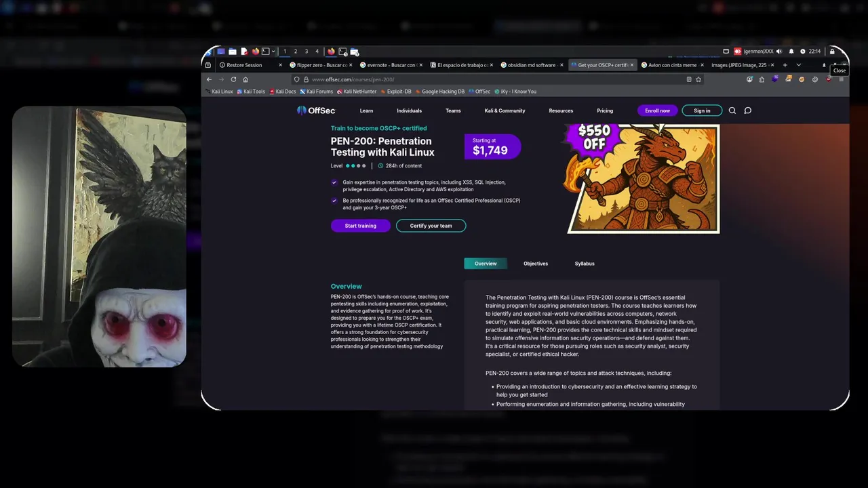Open the browser home page icon
The width and height of the screenshot is (868, 488).
click(245, 79)
